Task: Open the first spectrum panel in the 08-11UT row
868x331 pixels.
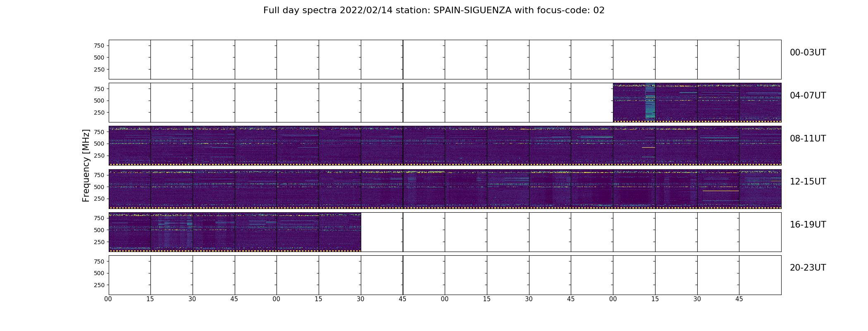Action: 130,146
